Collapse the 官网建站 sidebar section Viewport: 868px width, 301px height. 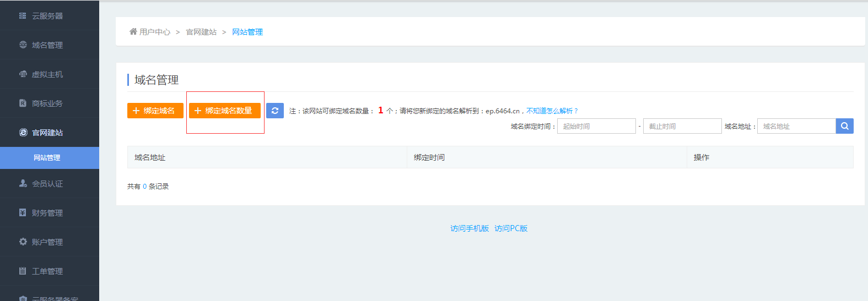pyautogui.click(x=47, y=133)
